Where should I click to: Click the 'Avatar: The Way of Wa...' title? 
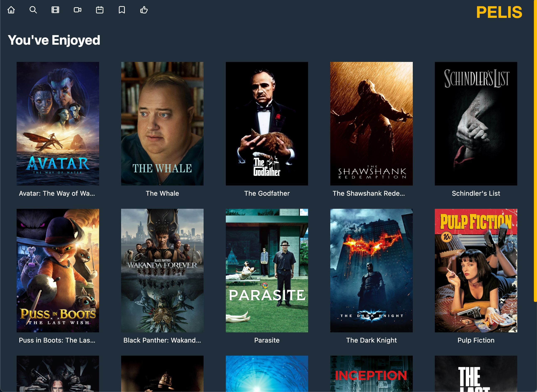[x=57, y=193]
